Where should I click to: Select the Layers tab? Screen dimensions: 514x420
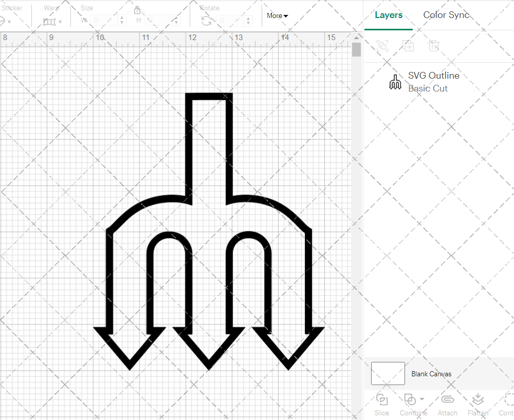click(x=389, y=15)
